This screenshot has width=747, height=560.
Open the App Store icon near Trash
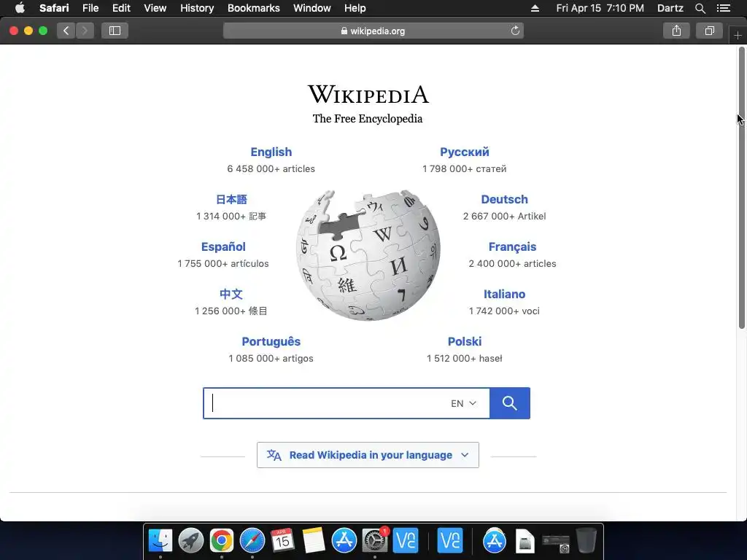point(494,540)
